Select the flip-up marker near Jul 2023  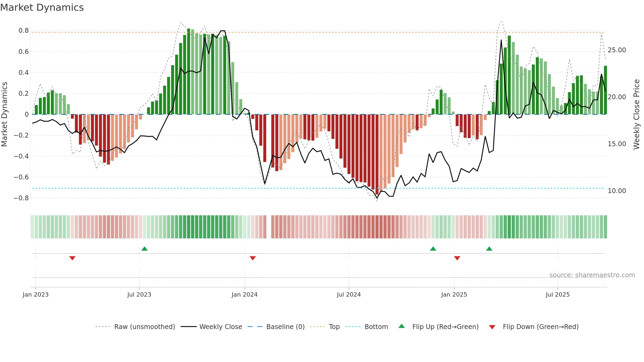(x=144, y=249)
